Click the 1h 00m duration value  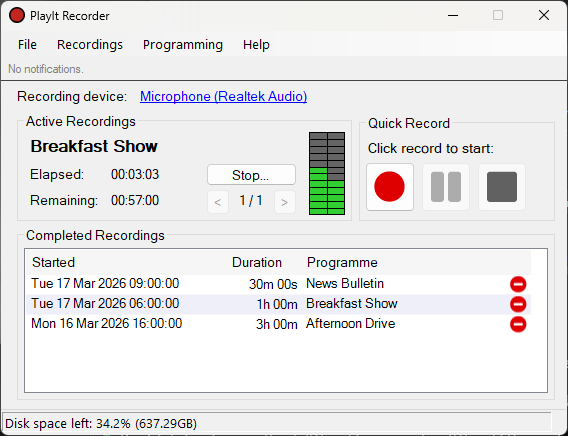[277, 304]
